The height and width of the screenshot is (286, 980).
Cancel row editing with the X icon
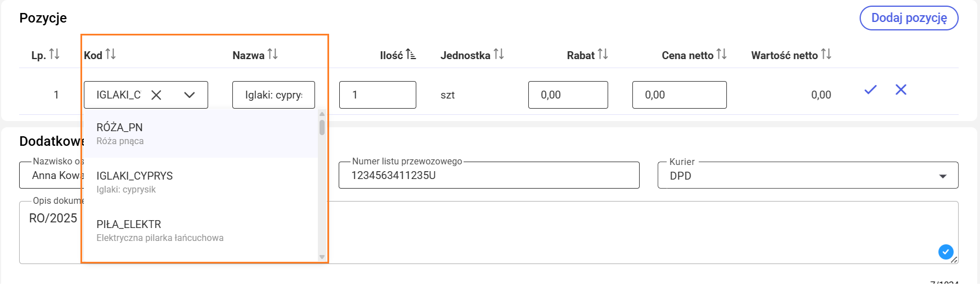pyautogui.click(x=901, y=90)
